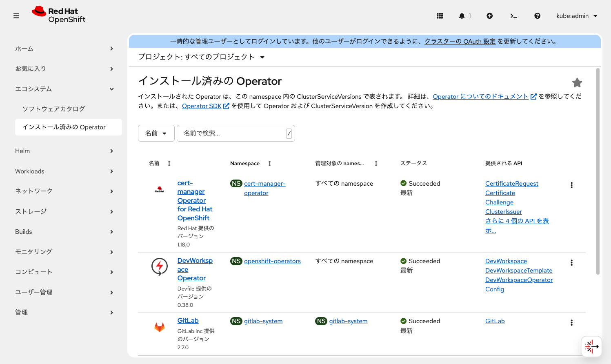Click the feedback icon in bottom-right corner
This screenshot has height=364, width=611.
point(591,346)
